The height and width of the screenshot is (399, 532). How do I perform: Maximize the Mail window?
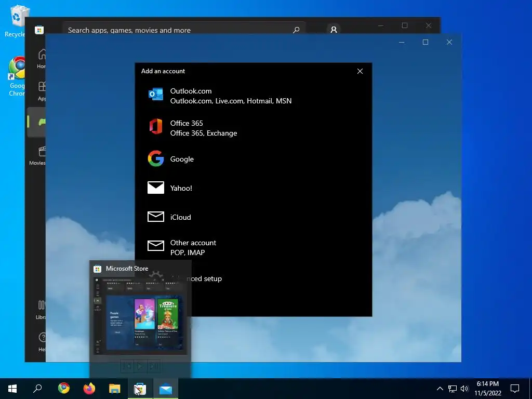pyautogui.click(x=425, y=42)
